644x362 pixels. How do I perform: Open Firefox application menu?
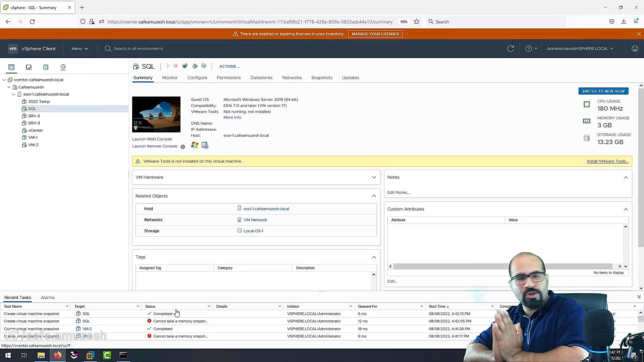click(x=636, y=22)
